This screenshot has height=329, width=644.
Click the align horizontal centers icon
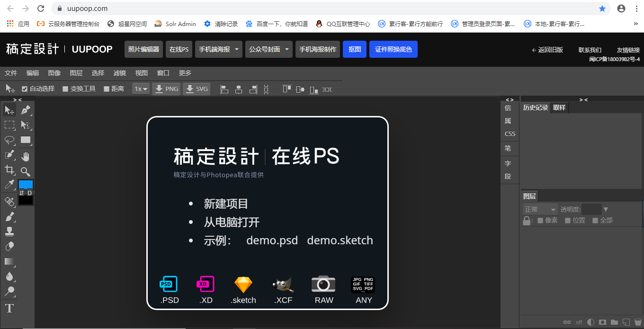point(239,89)
